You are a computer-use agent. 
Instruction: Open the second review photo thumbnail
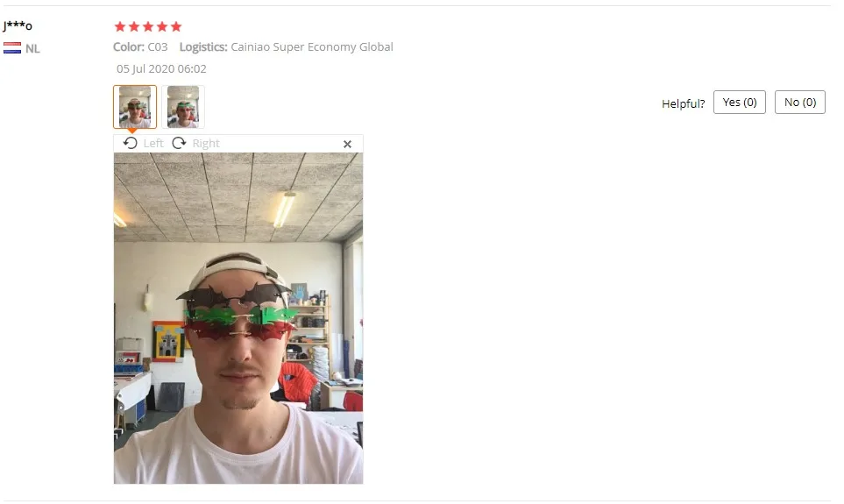(x=183, y=107)
